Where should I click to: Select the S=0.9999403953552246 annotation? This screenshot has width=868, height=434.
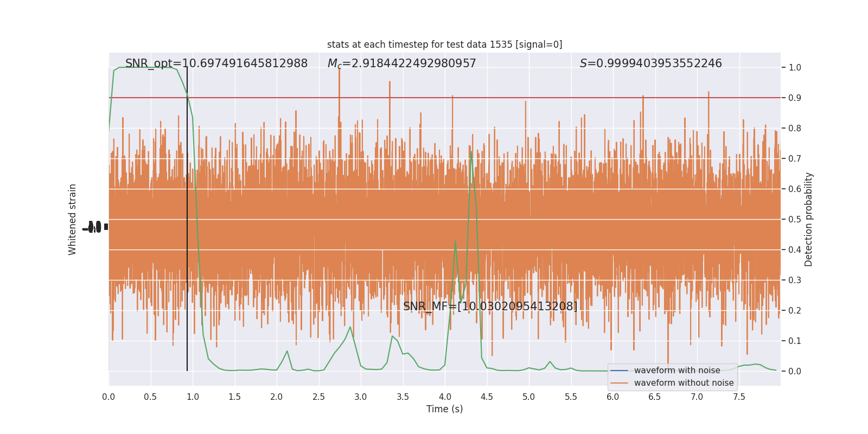click(650, 63)
